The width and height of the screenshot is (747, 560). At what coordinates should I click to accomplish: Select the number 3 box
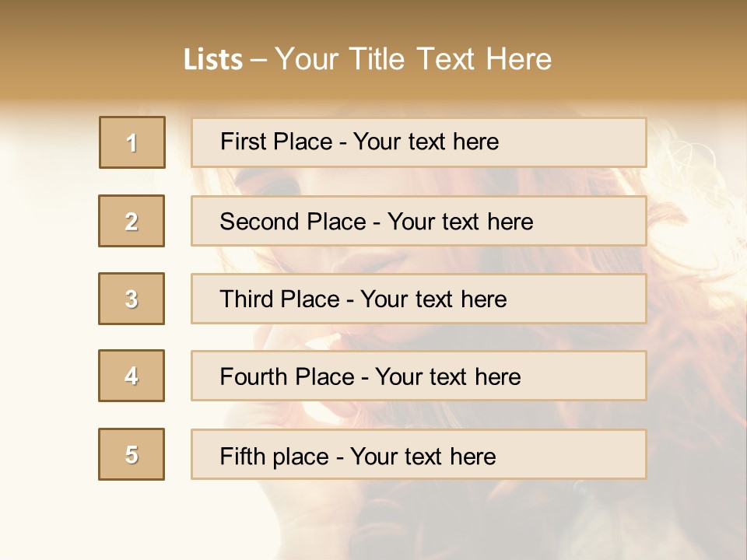tap(132, 299)
